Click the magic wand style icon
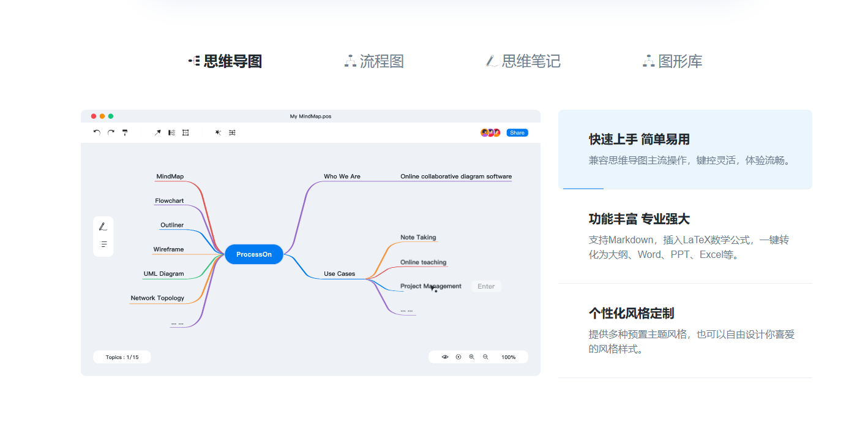 218,132
